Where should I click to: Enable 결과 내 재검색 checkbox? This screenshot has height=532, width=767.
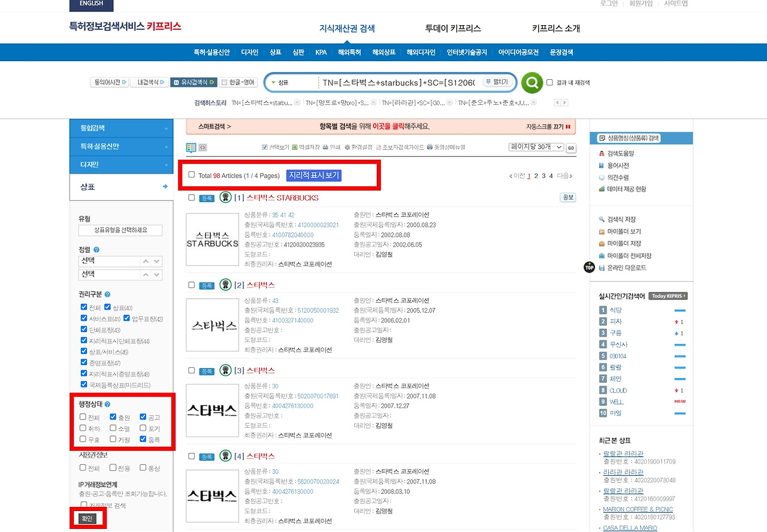[x=549, y=83]
